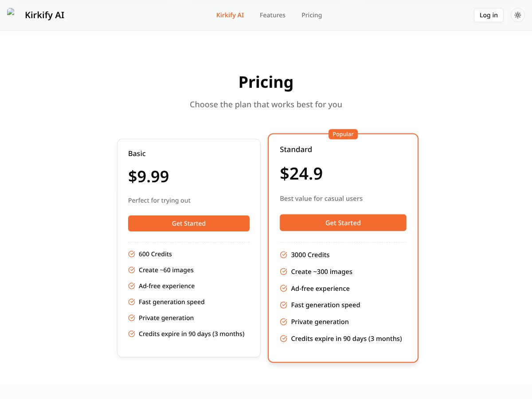Toggle the light/dark theme sun icon

[517, 15]
